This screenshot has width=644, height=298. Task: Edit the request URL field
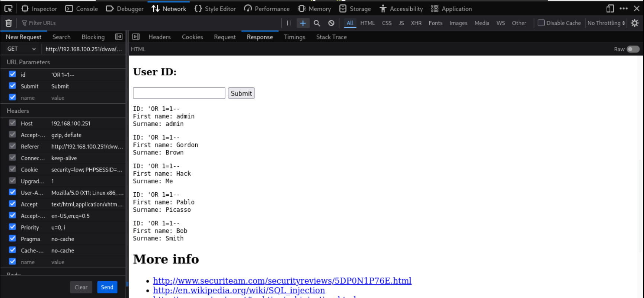click(84, 49)
